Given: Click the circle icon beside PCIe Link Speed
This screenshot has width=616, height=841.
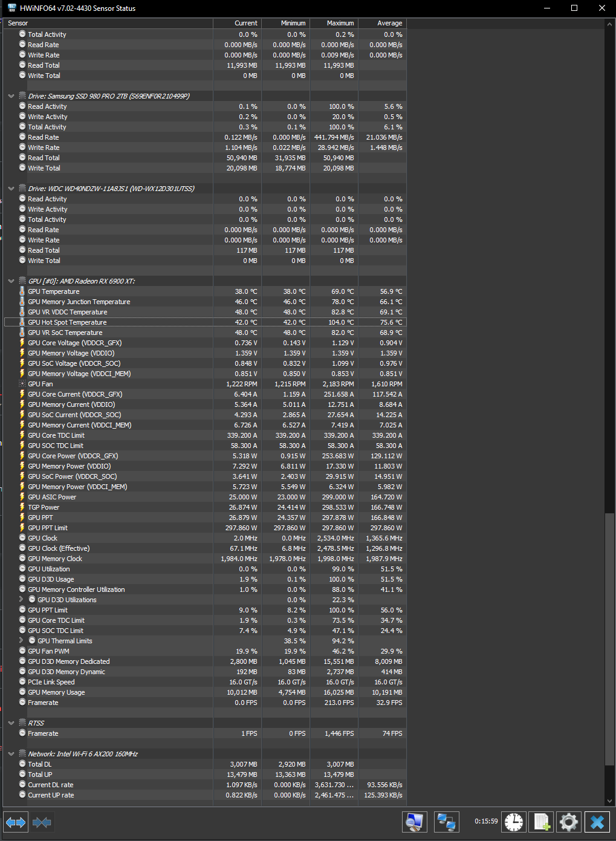Looking at the screenshot, I should [x=22, y=682].
